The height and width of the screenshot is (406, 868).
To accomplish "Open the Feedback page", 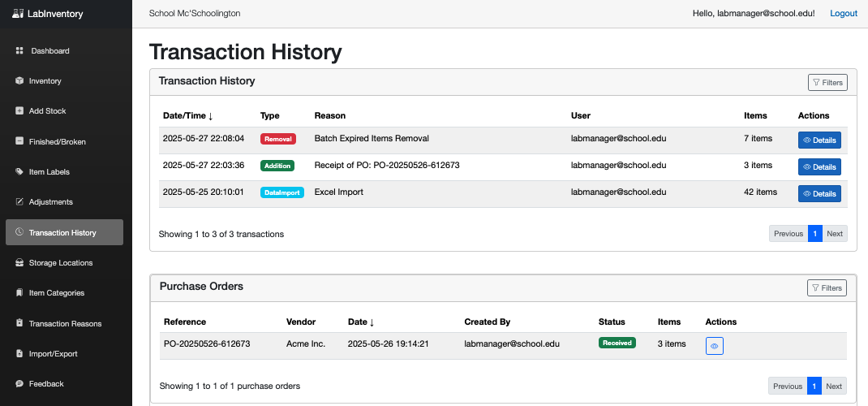I will (x=64, y=384).
